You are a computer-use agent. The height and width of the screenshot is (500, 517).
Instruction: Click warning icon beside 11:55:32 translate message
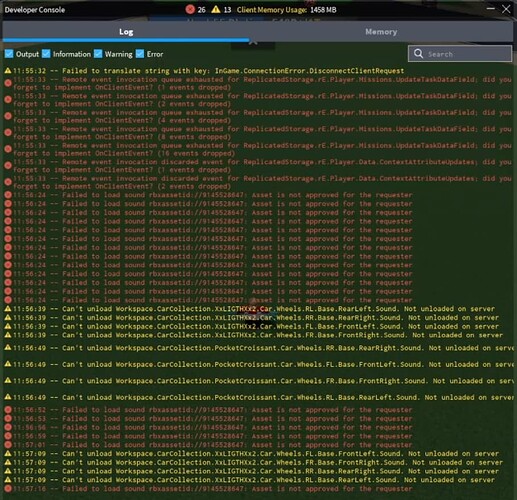(8, 71)
